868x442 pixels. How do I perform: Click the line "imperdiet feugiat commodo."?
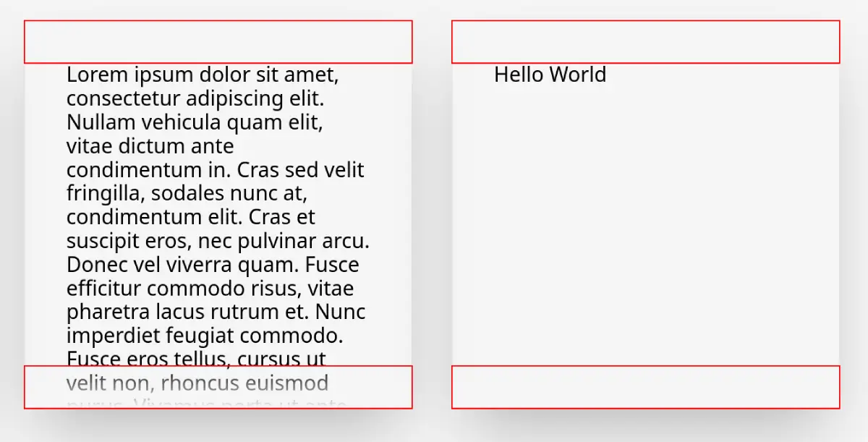204,336
